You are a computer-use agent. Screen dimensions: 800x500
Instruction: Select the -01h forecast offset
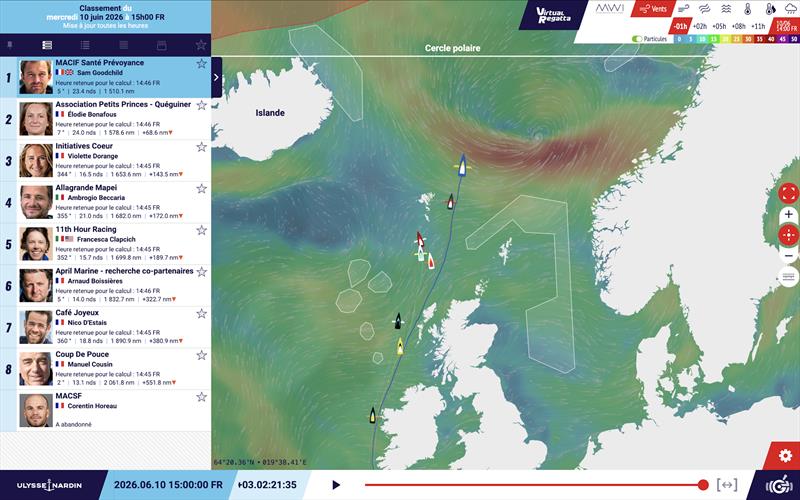click(x=680, y=26)
